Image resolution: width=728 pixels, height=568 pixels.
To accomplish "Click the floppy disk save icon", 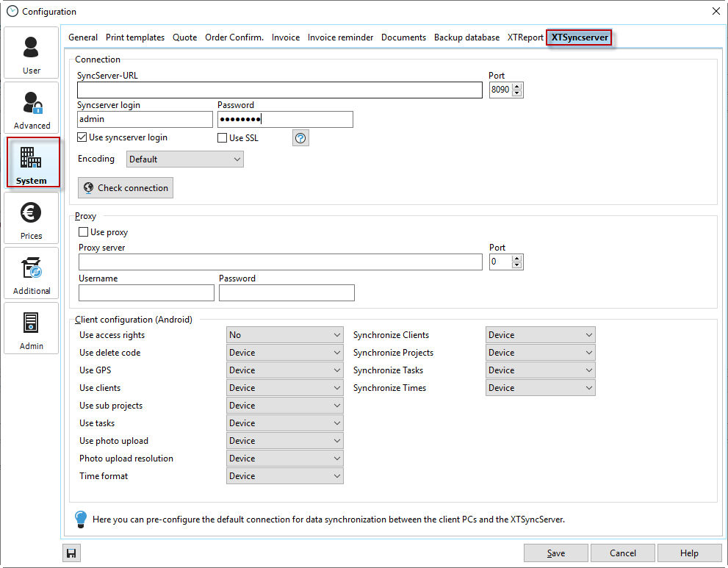I will [x=71, y=553].
